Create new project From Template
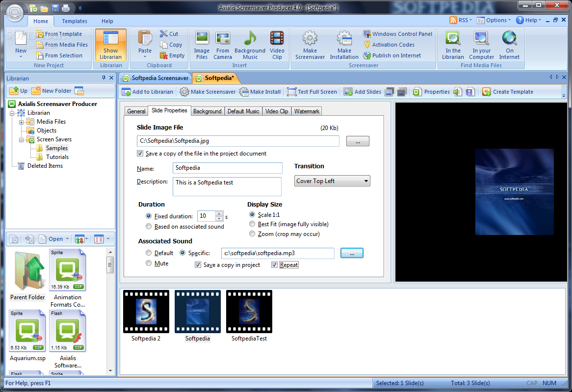This screenshot has width=572, height=392. click(x=59, y=34)
